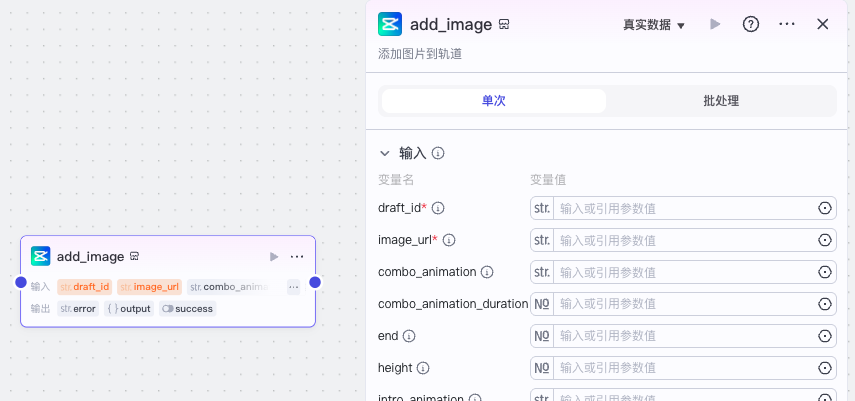Show info for draft_id
The height and width of the screenshot is (401, 855).
pyautogui.click(x=438, y=208)
